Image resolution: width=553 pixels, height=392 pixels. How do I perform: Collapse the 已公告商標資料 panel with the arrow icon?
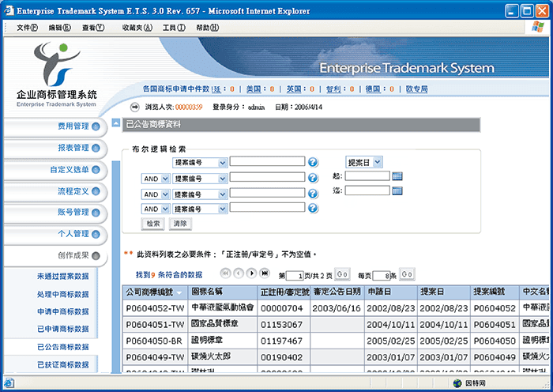(116, 124)
